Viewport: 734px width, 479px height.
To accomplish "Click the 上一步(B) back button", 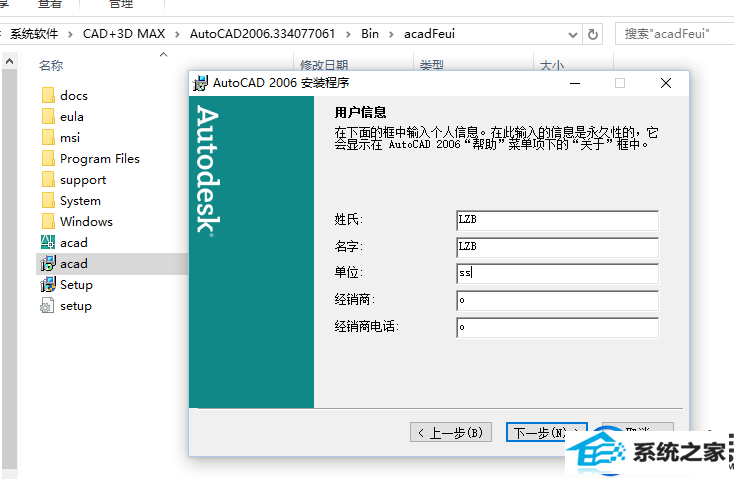I will point(451,432).
